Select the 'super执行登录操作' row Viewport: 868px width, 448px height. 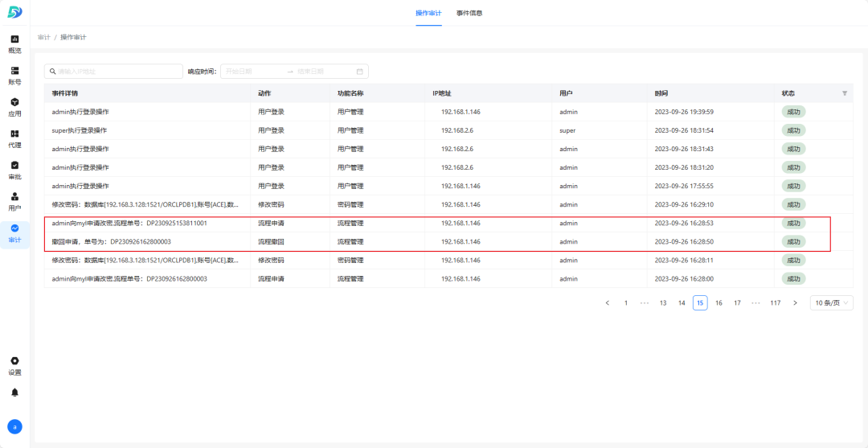tap(449, 130)
